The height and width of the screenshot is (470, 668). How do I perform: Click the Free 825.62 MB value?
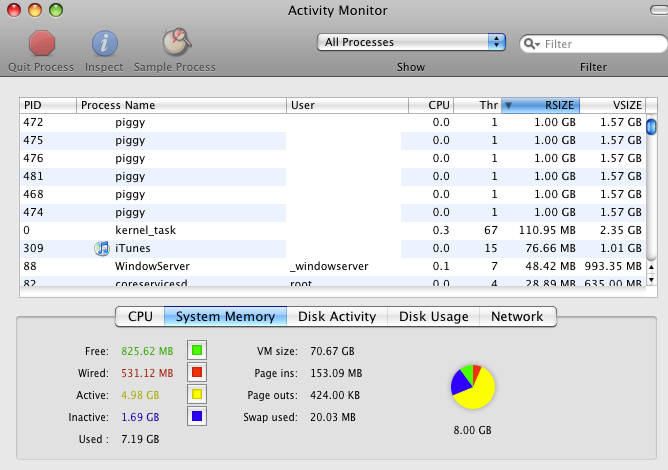pyautogui.click(x=147, y=351)
